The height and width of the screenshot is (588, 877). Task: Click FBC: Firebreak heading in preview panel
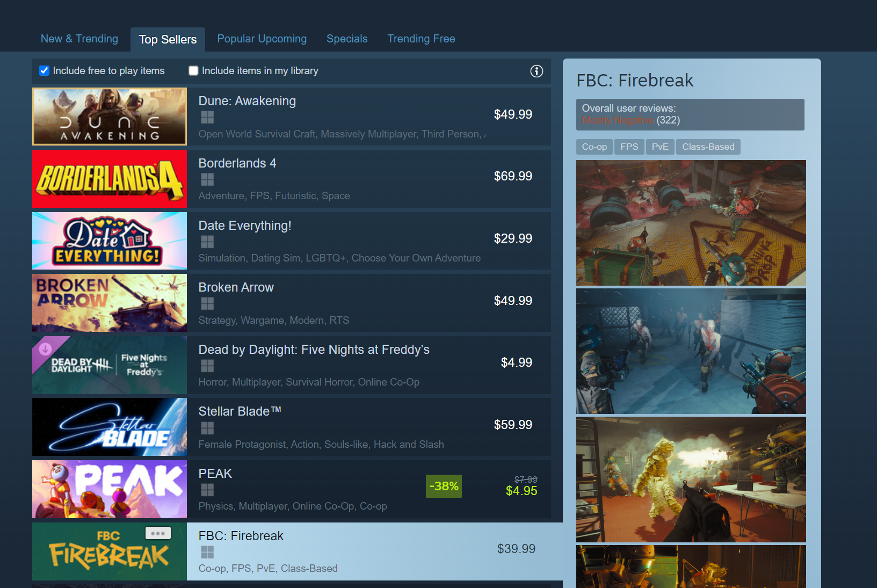click(635, 81)
